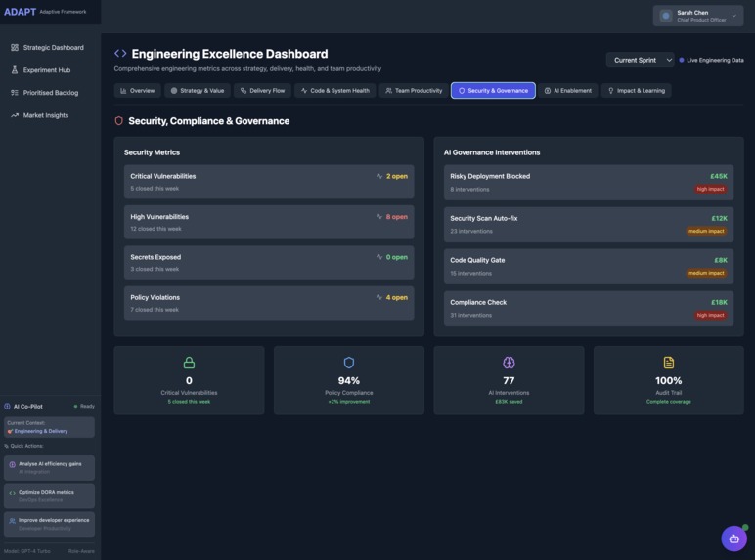Image resolution: width=755 pixels, height=560 pixels.
Task: Run Optimize DORA metrics quick action
Action: [x=49, y=495]
